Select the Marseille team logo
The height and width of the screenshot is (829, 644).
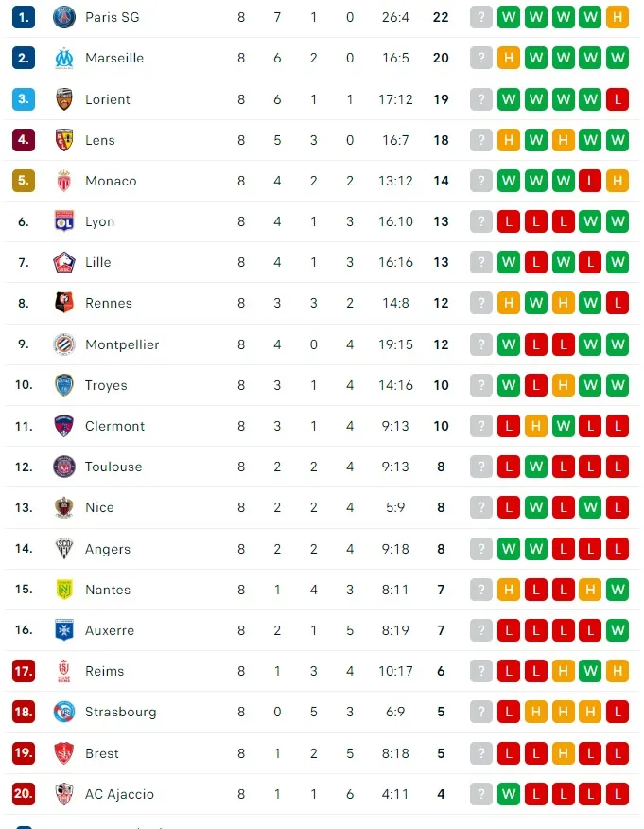pyautogui.click(x=64, y=58)
